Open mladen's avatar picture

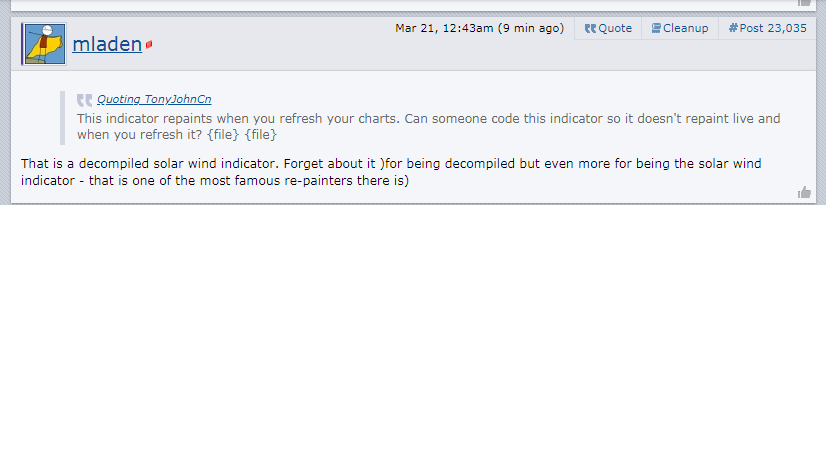coord(44,44)
